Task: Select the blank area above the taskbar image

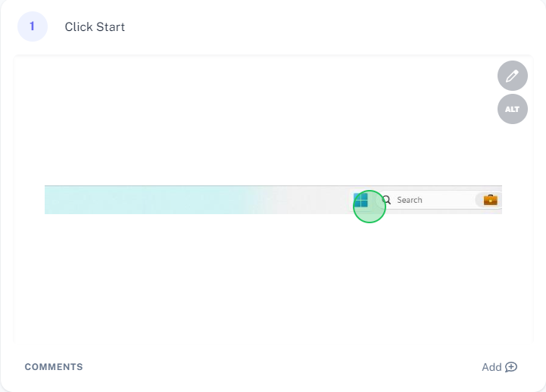Action: coord(257,120)
